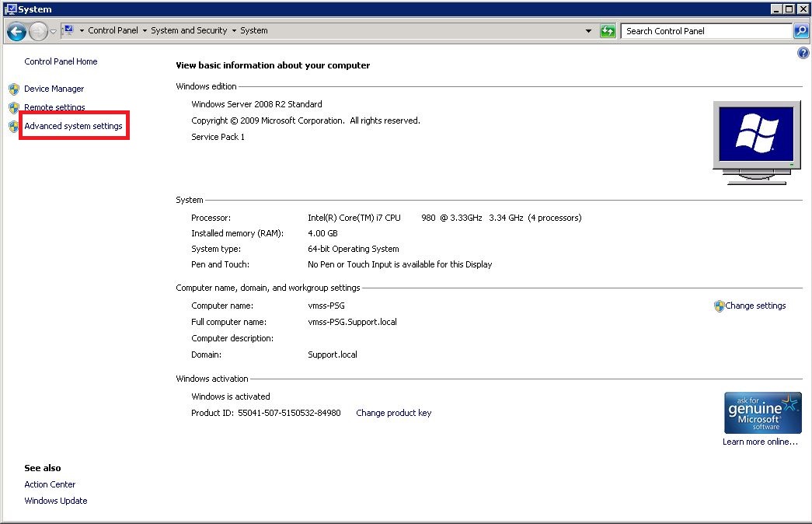This screenshot has width=812, height=524.
Task: Click the computer icon in address bar
Action: (x=69, y=30)
